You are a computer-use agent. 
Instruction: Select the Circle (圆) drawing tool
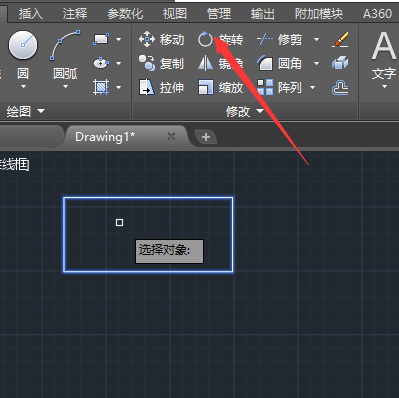[x=23, y=54]
